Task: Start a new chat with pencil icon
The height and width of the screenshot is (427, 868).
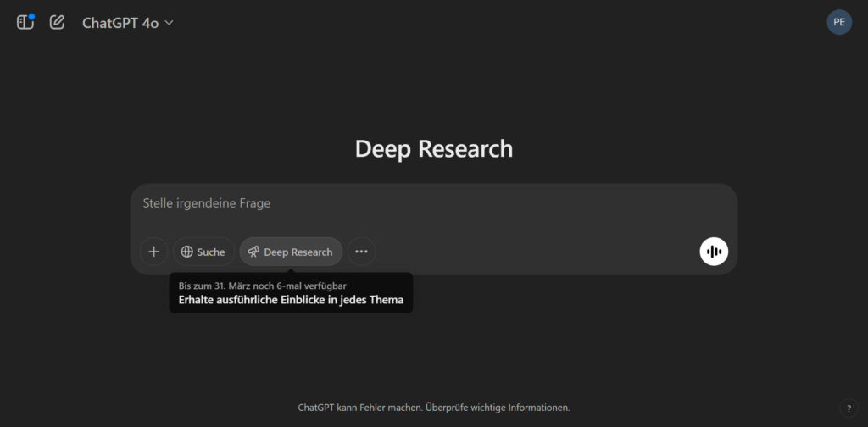Action: click(x=57, y=22)
